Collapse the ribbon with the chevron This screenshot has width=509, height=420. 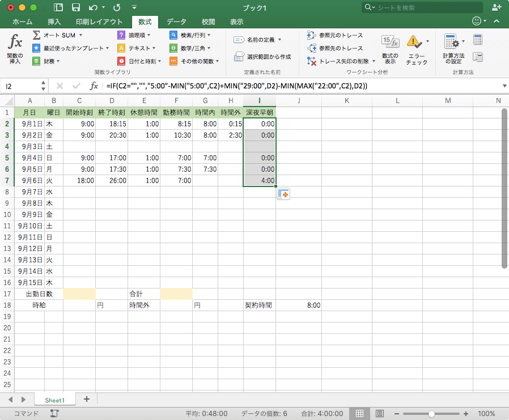tap(497, 21)
